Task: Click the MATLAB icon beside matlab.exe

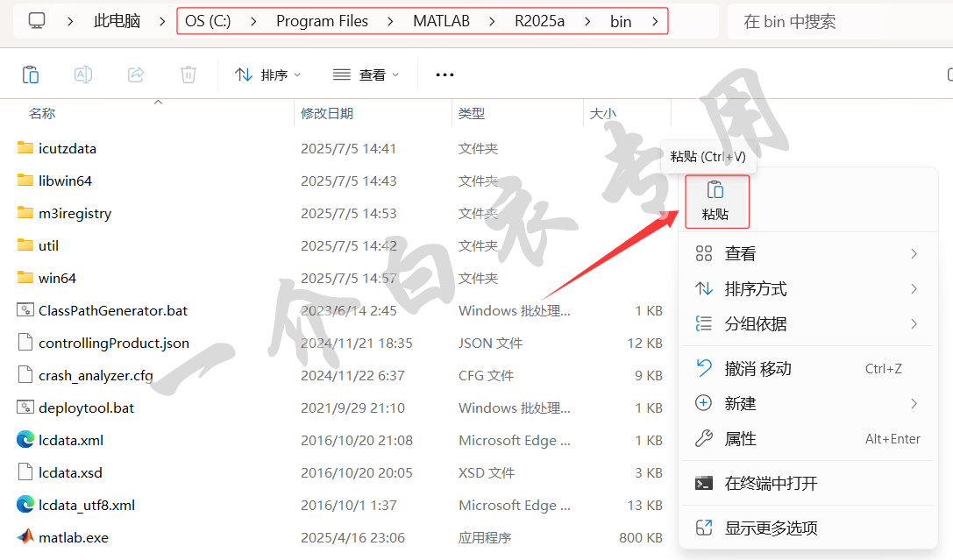Action: tap(25, 537)
